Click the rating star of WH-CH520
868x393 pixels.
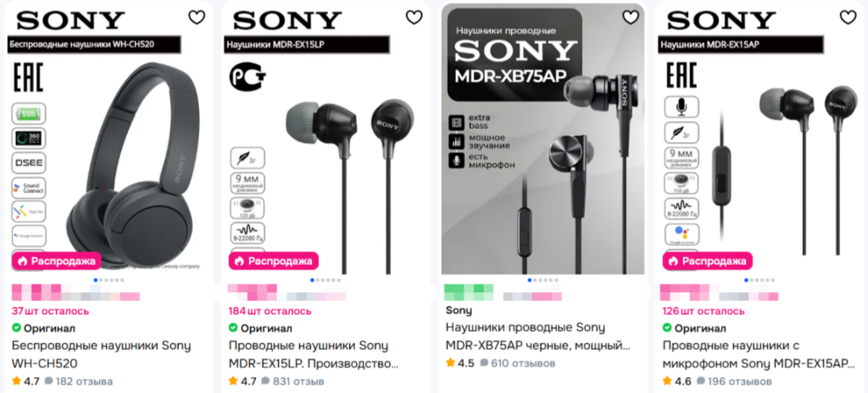point(17,381)
